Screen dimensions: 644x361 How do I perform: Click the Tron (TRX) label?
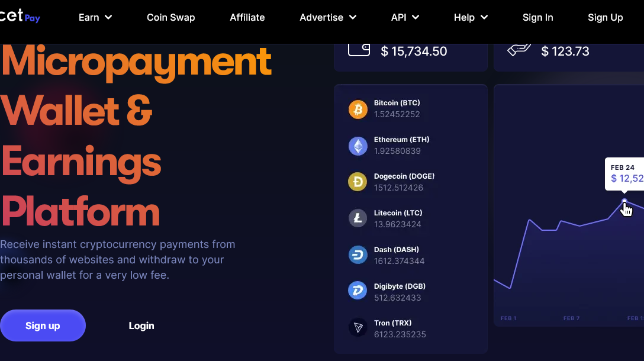coord(392,323)
